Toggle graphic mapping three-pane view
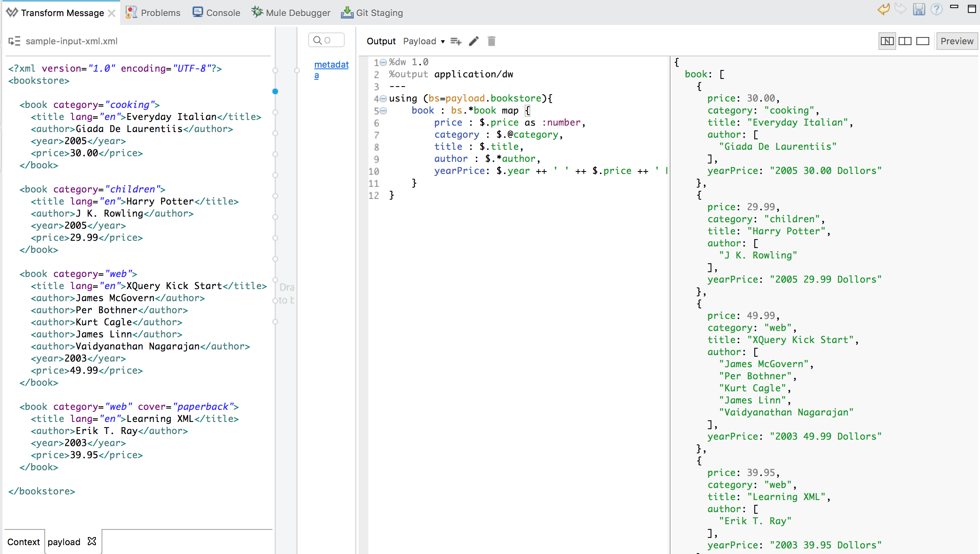 tap(887, 41)
